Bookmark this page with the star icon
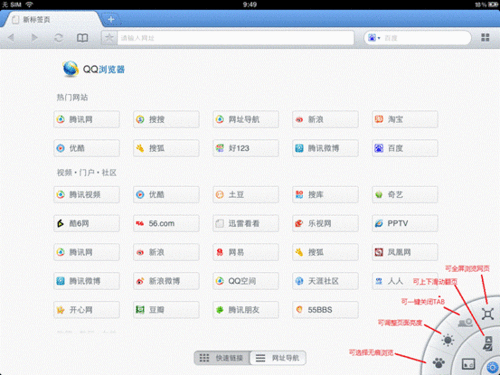Screen dimensions: 500x375 [109, 37]
